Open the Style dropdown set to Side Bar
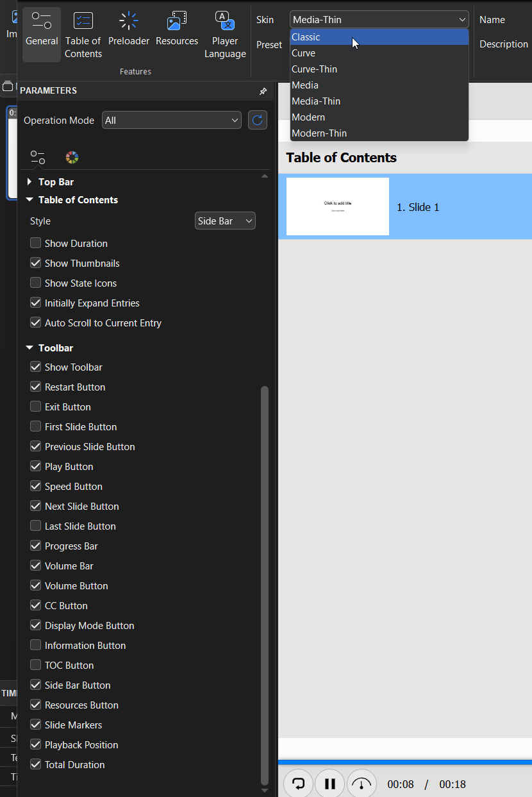This screenshot has width=532, height=797. 225,221
